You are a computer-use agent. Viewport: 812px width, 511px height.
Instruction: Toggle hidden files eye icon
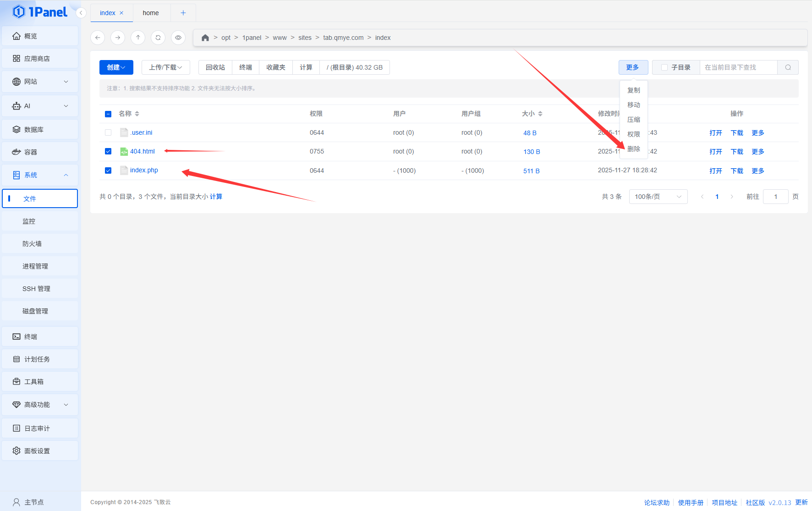click(178, 38)
